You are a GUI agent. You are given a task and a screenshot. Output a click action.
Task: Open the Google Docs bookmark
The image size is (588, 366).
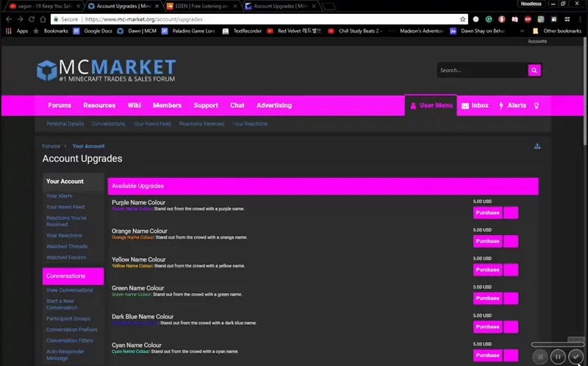click(93, 31)
